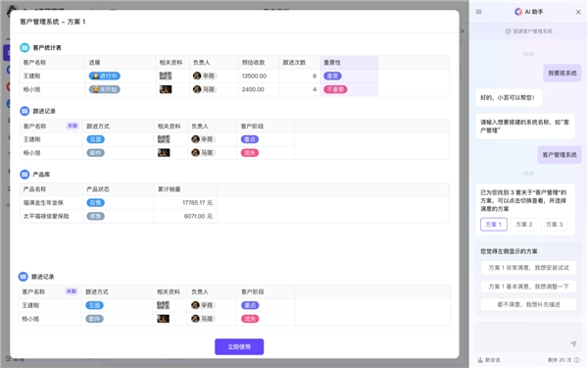588x368 pixels.
Task: Click the send arrow icon in chat box
Action: 573,343
